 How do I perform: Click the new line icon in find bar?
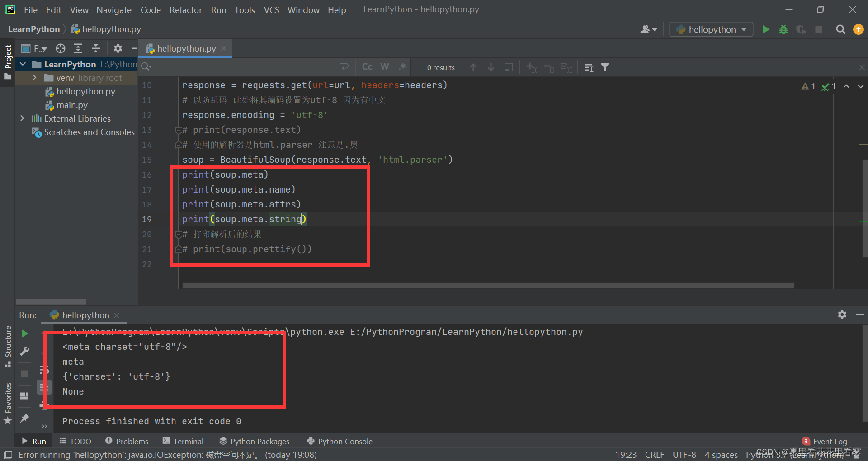click(x=344, y=67)
